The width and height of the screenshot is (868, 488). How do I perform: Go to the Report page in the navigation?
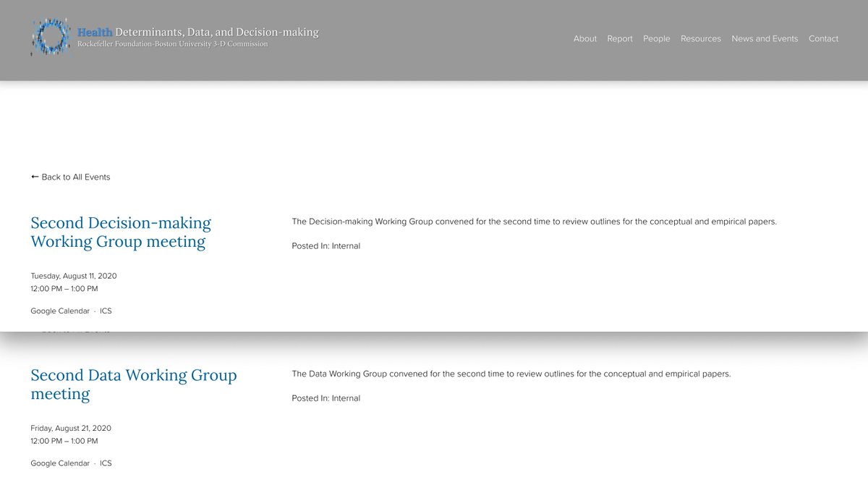click(620, 39)
